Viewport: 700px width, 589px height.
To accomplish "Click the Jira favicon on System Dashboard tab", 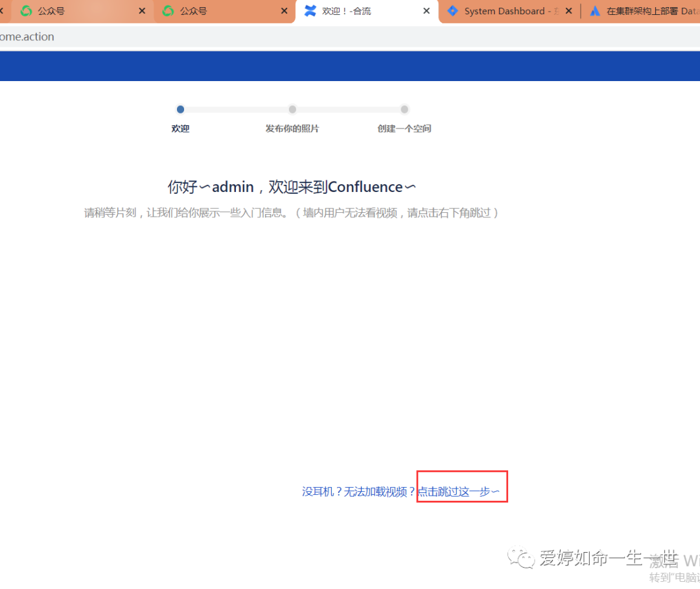I will point(452,11).
